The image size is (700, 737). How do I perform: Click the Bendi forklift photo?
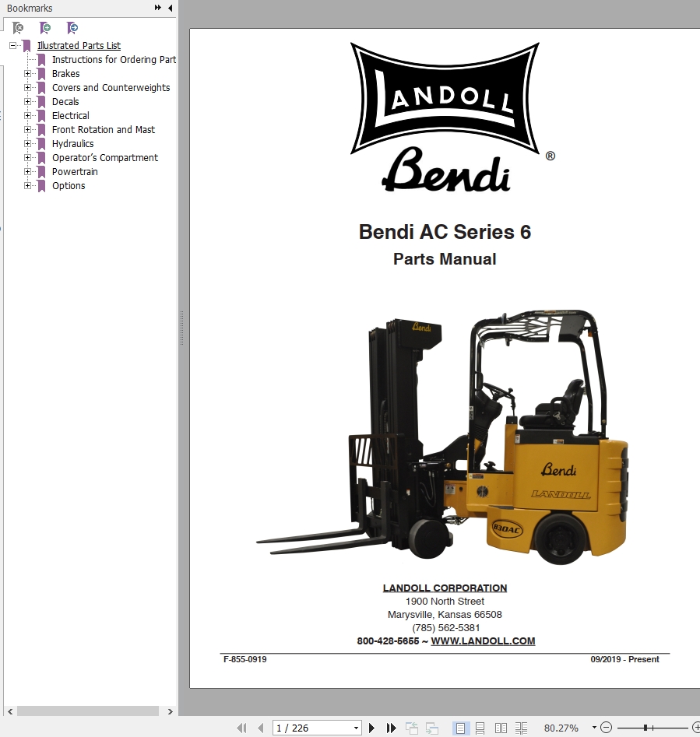[443, 437]
